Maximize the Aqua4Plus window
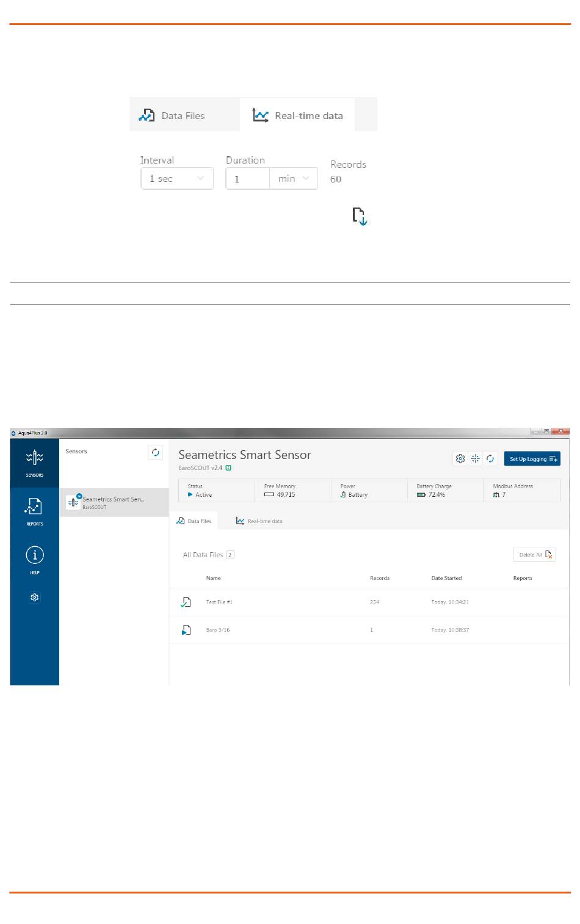 pyautogui.click(x=546, y=431)
